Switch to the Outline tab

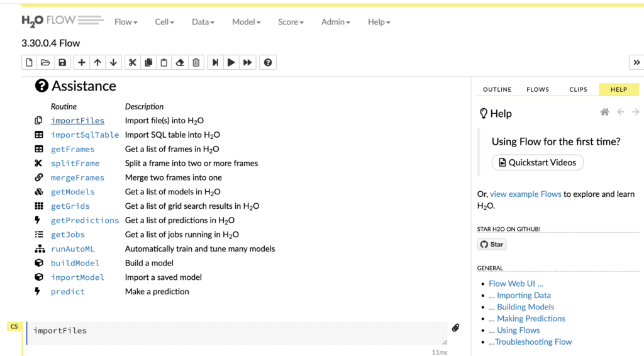pos(497,89)
